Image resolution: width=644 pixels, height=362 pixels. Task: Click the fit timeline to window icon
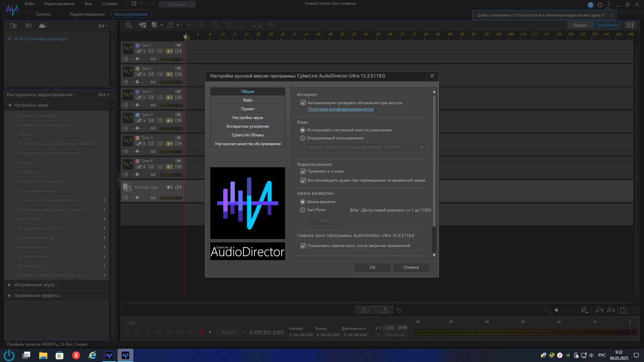623,310
